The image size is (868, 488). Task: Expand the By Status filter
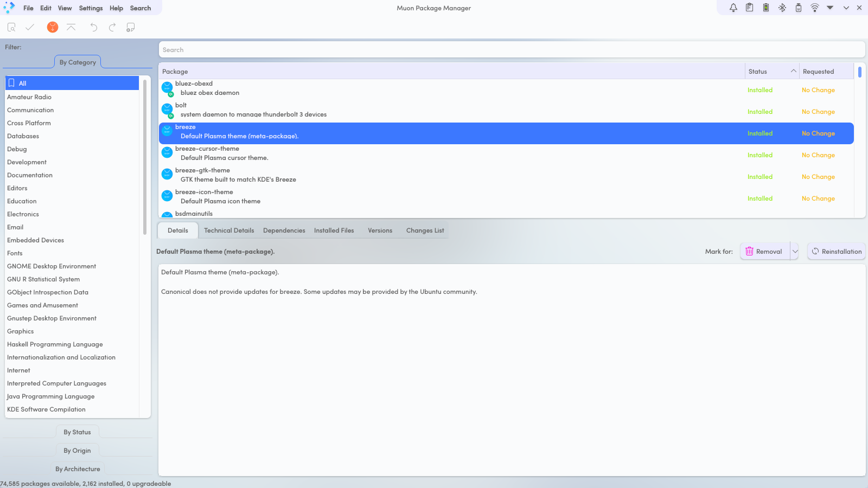click(x=77, y=432)
